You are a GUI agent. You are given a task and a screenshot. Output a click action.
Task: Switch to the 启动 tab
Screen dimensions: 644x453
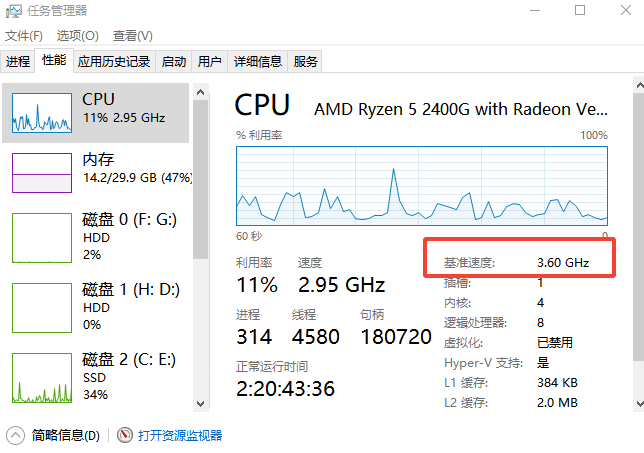pyautogui.click(x=173, y=62)
